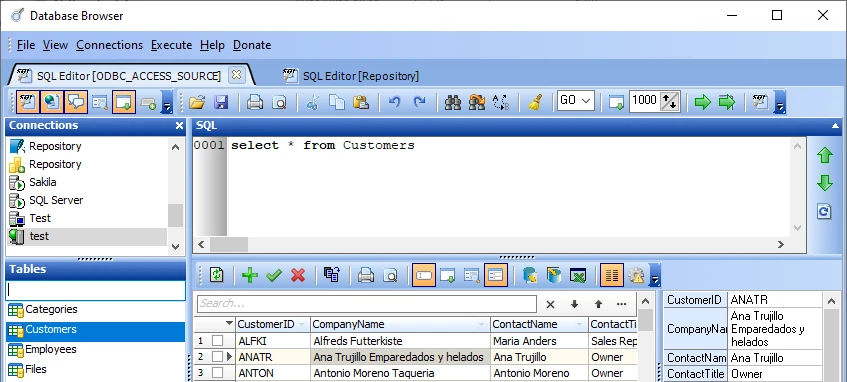Check the box in row 2 ANATR
The width and height of the screenshot is (847, 382).
[x=217, y=357]
